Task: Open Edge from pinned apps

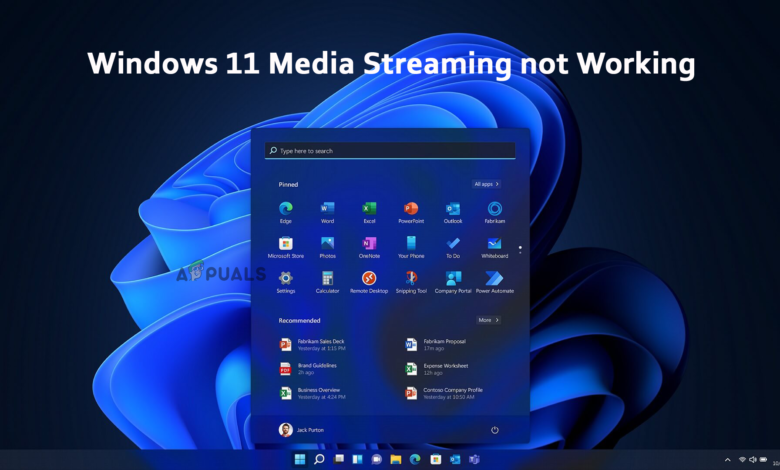Action: pyautogui.click(x=286, y=212)
